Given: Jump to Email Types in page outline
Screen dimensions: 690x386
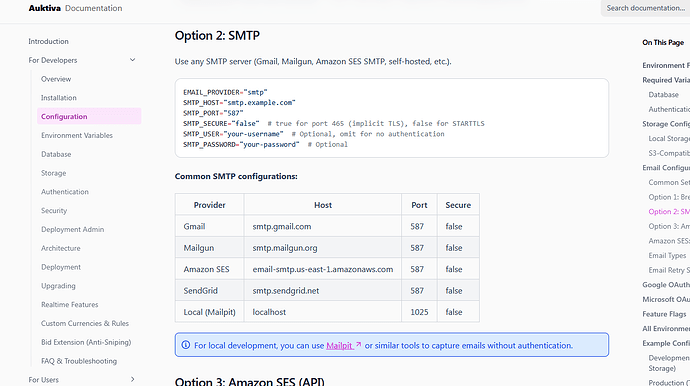Looking at the screenshot, I should tap(667, 256).
